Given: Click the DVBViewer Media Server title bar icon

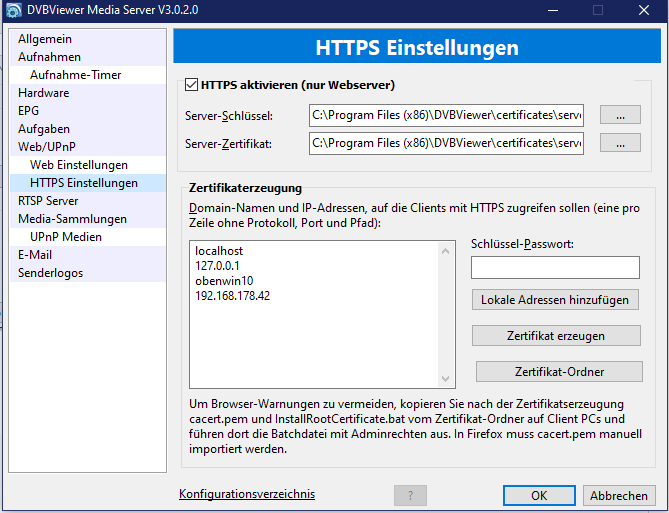Looking at the screenshot, I should 14,10.
